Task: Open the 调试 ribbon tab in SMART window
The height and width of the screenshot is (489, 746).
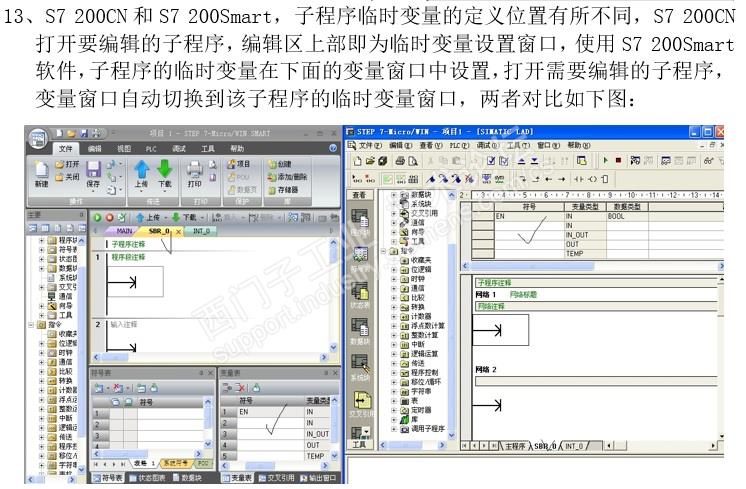Action: tap(179, 148)
